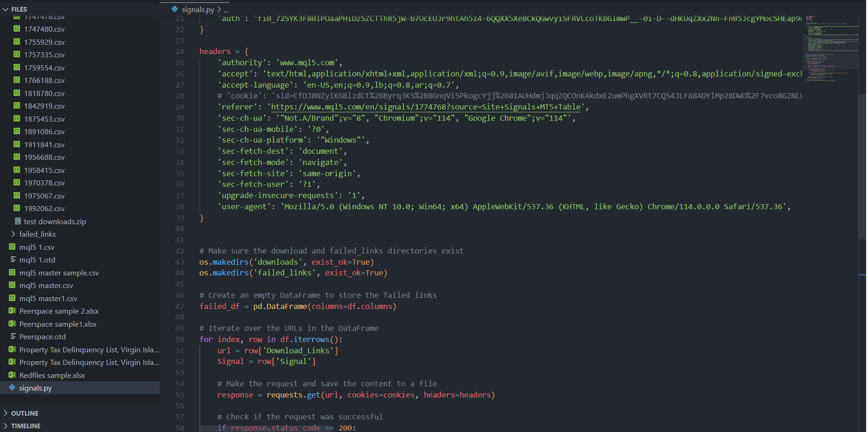Screen dimensions: 868x432
Task: Click signals.py in the editor breadcrumb
Action: point(198,9)
